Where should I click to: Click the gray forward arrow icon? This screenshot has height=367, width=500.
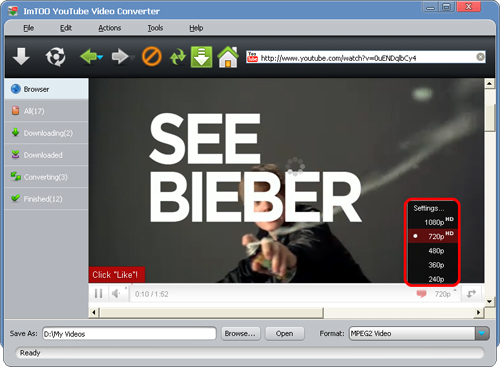click(120, 57)
